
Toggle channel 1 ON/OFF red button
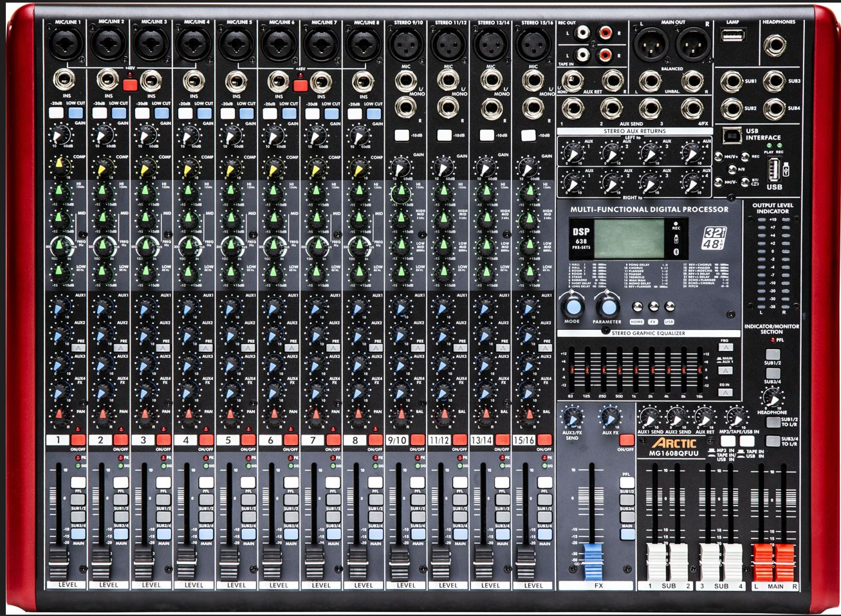pyautogui.click(x=79, y=440)
